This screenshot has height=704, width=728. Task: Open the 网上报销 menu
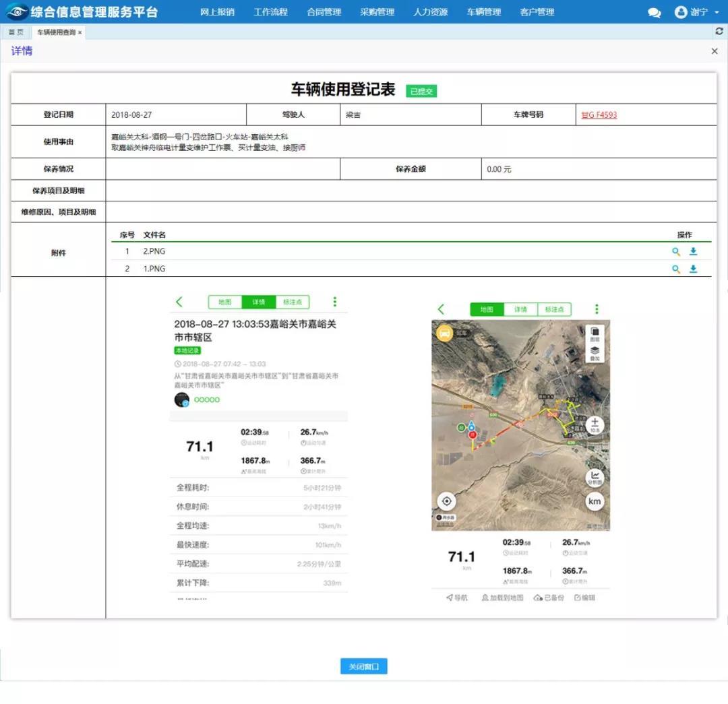pos(217,12)
